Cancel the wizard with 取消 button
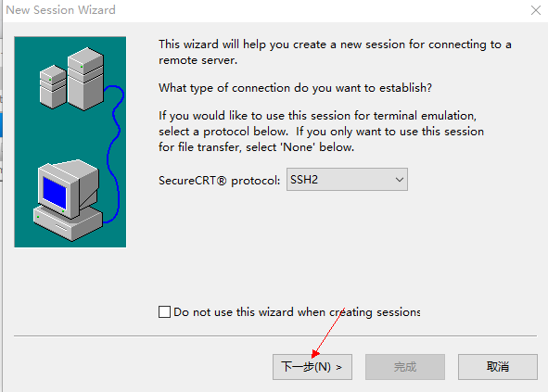548x392 pixels. (498, 367)
